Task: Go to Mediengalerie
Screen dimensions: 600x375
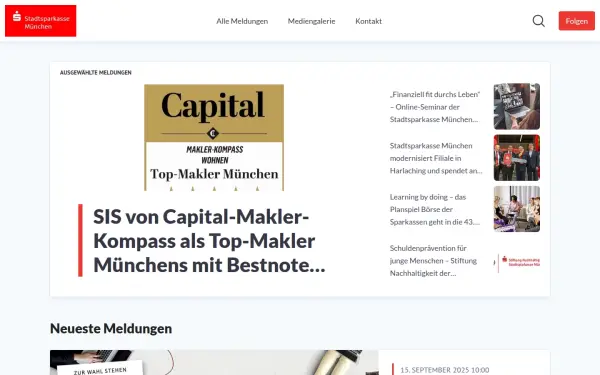Action: [311, 21]
